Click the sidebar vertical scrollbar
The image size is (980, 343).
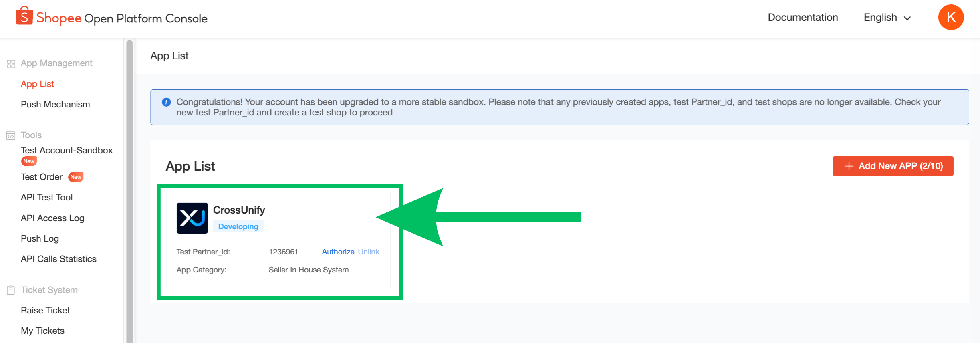tap(129, 191)
